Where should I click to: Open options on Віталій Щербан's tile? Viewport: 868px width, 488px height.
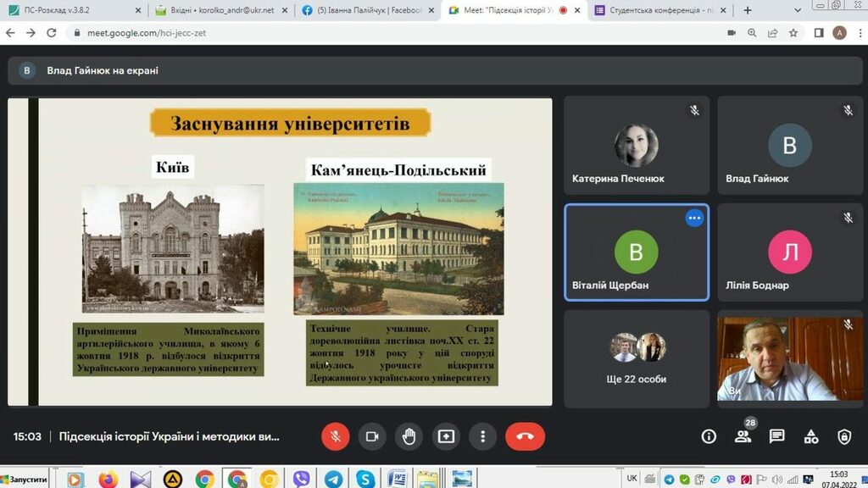coord(695,218)
